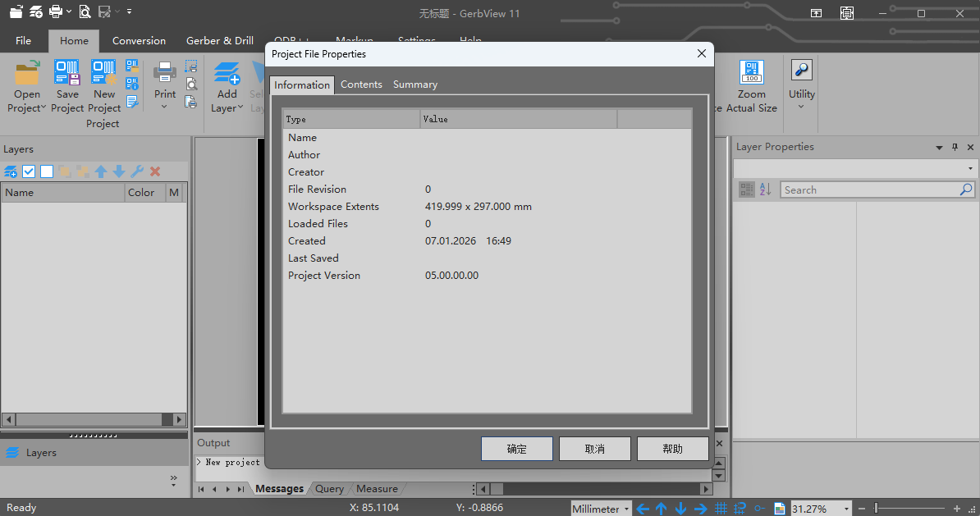The height and width of the screenshot is (516, 980).
Task: Click the Save Project icon in the ribbon
Action: [x=67, y=74]
